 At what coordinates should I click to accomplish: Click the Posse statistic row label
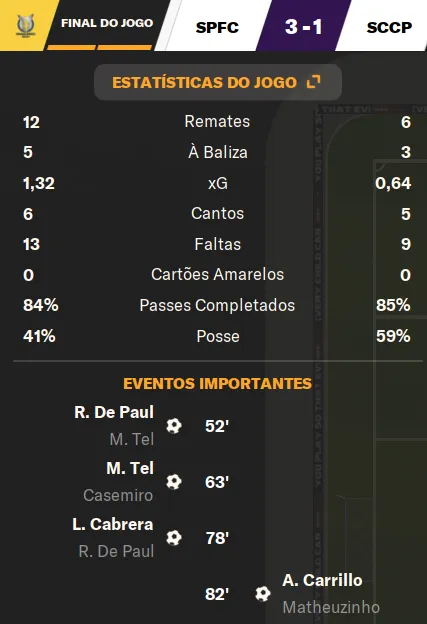click(x=218, y=336)
